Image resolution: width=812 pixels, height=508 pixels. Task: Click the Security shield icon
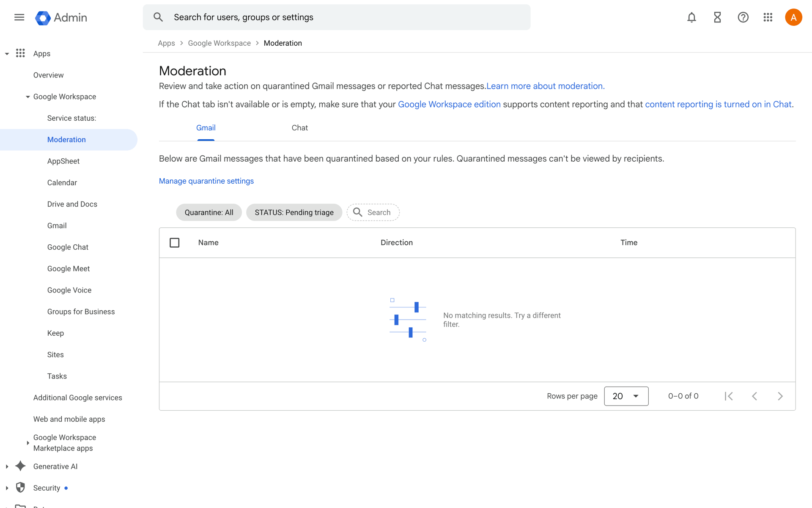(20, 488)
